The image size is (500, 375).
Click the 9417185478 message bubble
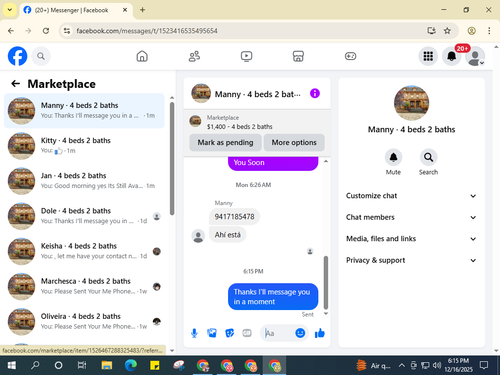coord(234,217)
